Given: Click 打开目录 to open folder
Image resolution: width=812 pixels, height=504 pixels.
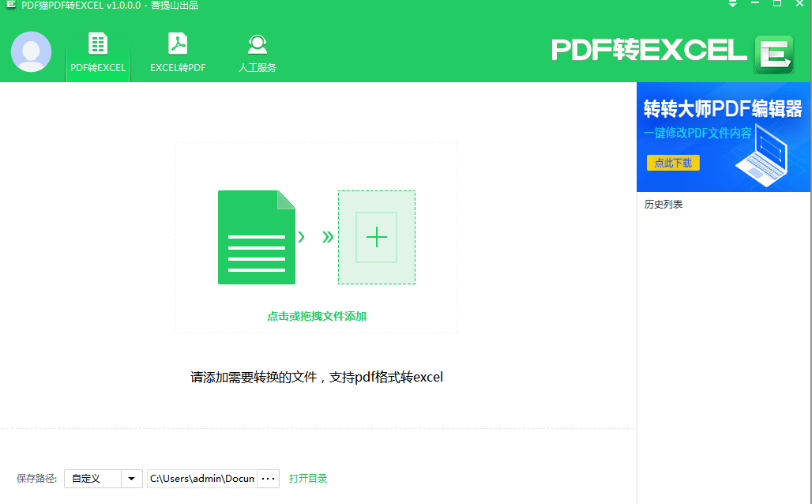Looking at the screenshot, I should [308, 479].
